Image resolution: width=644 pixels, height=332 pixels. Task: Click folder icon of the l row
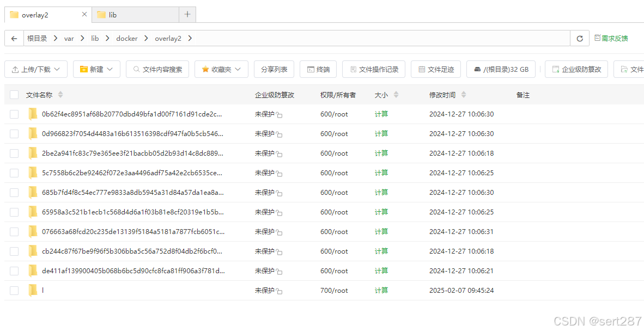tap(33, 291)
